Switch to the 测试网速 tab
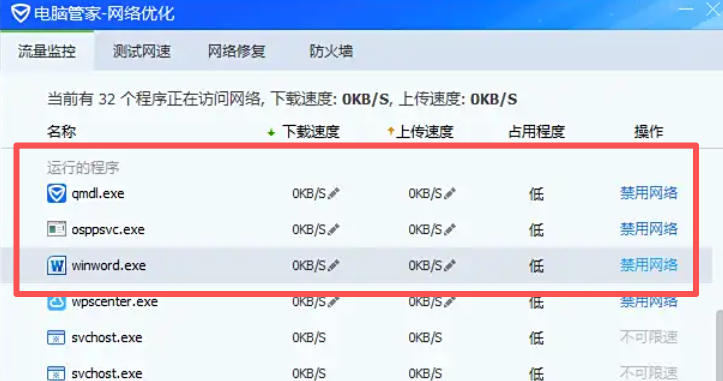Viewport: 723px width, 381px height. click(x=142, y=51)
